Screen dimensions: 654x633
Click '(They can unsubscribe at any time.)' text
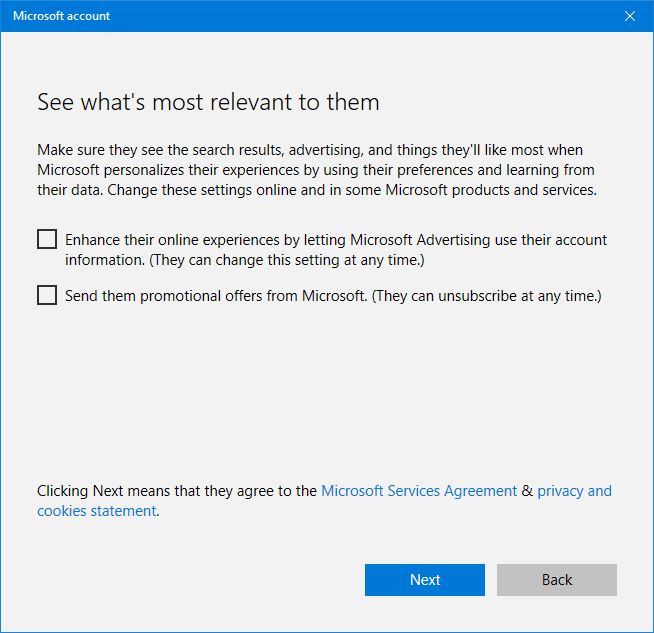click(x=486, y=296)
